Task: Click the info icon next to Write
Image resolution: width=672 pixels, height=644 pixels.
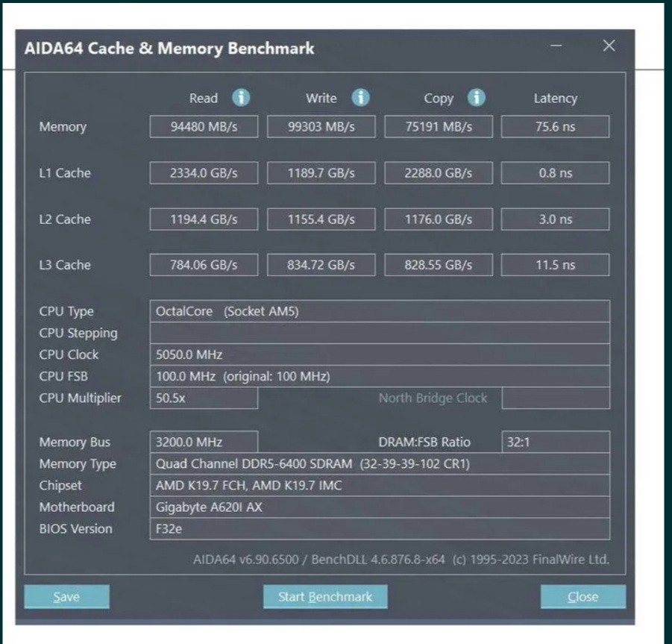Action: pyautogui.click(x=360, y=97)
